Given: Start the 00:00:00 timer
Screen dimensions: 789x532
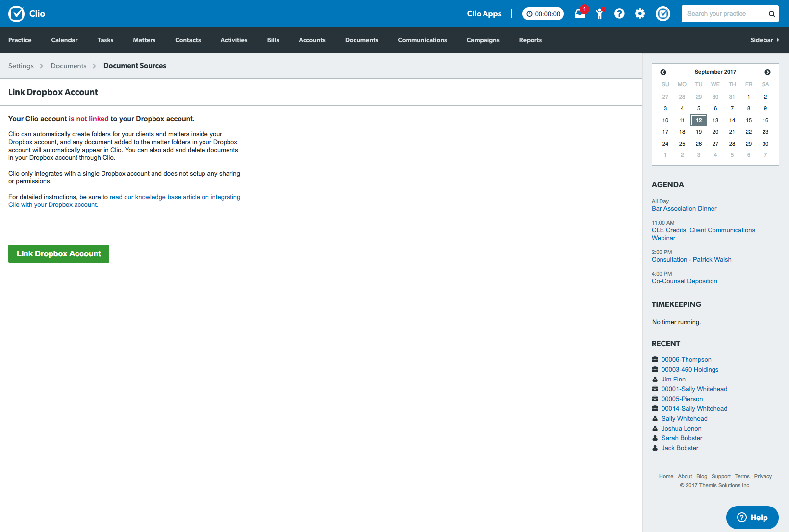Looking at the screenshot, I should (543, 14).
